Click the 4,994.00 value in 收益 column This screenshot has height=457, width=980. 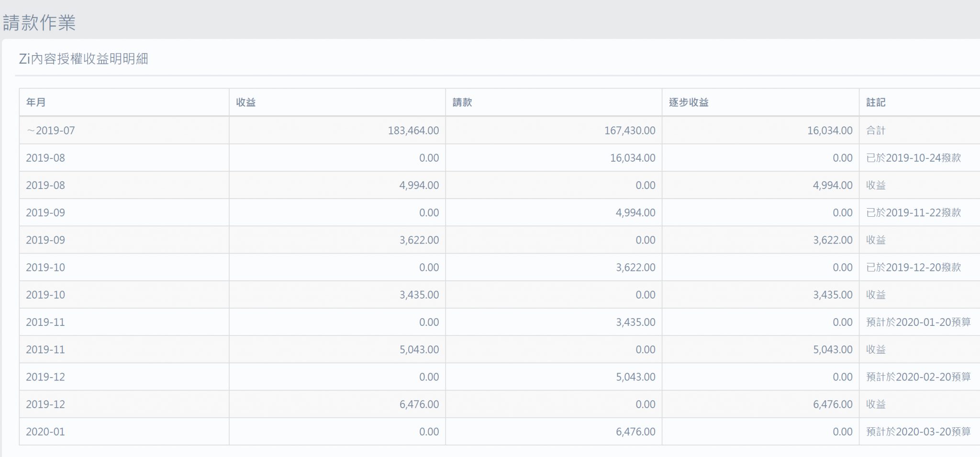[419, 185]
